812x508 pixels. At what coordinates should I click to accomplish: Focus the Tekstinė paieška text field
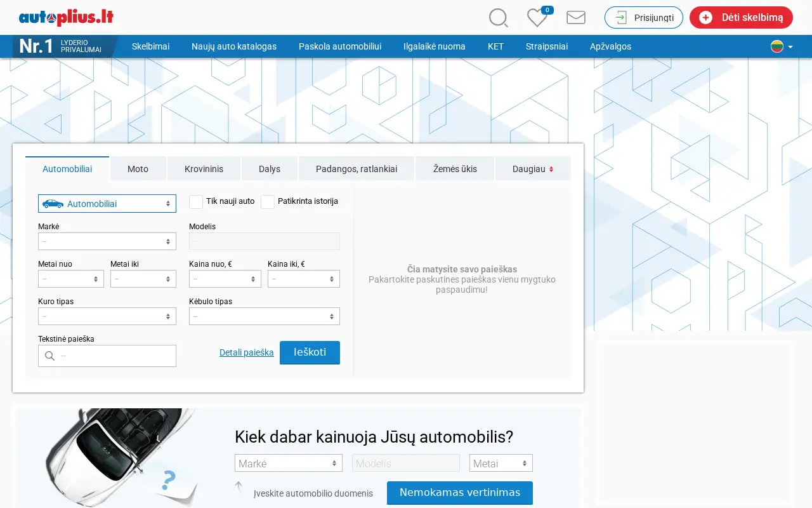point(107,356)
